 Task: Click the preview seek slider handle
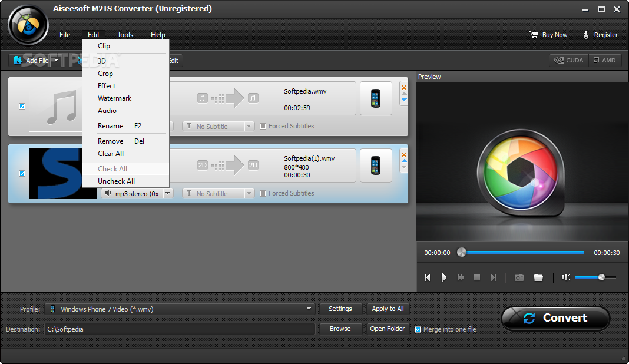462,252
